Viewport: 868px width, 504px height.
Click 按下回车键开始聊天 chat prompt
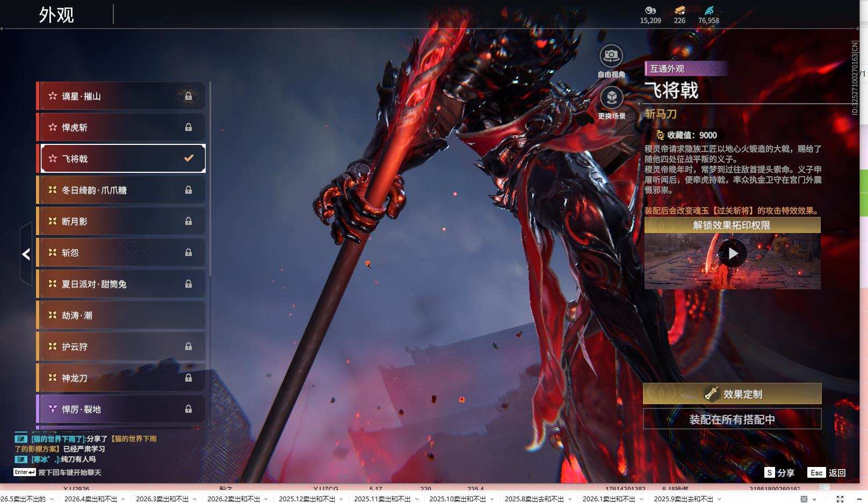tap(70, 472)
